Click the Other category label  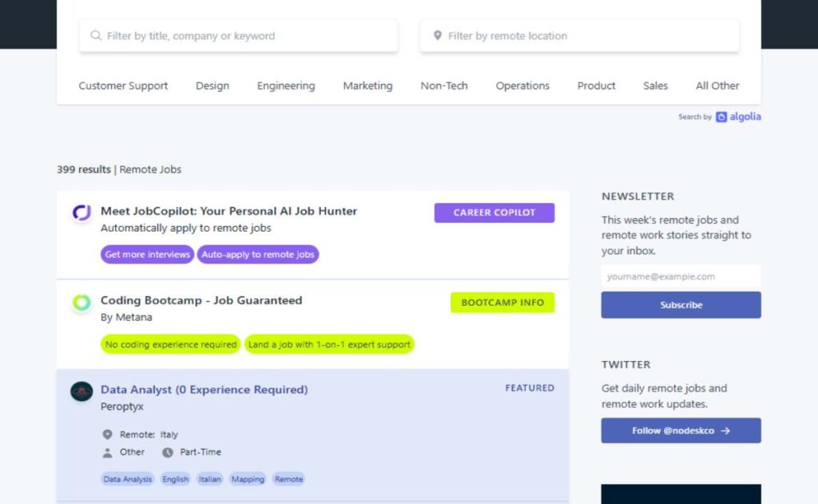132,452
